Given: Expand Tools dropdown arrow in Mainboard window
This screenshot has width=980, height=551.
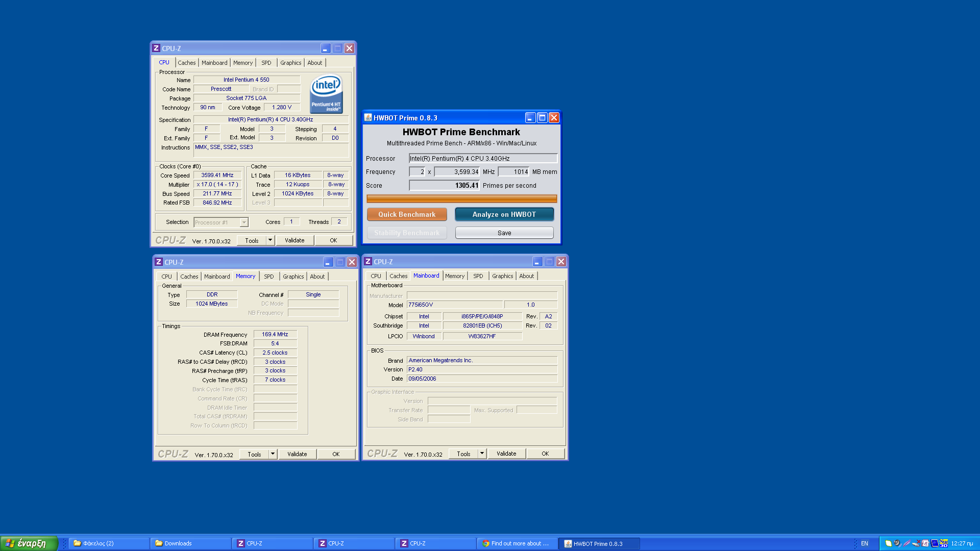Looking at the screenshot, I should 482,454.
